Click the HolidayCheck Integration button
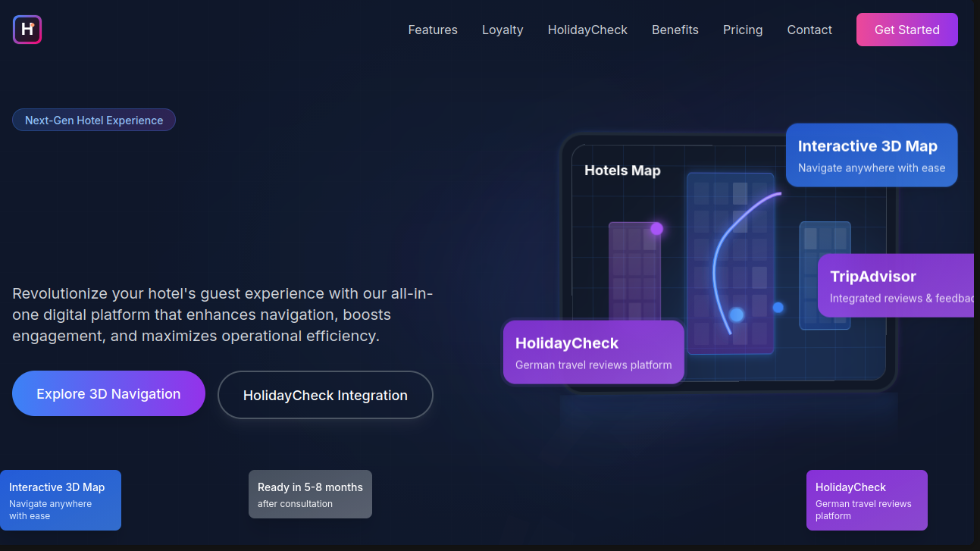Screen dimensions: 980x551 (x=325, y=395)
